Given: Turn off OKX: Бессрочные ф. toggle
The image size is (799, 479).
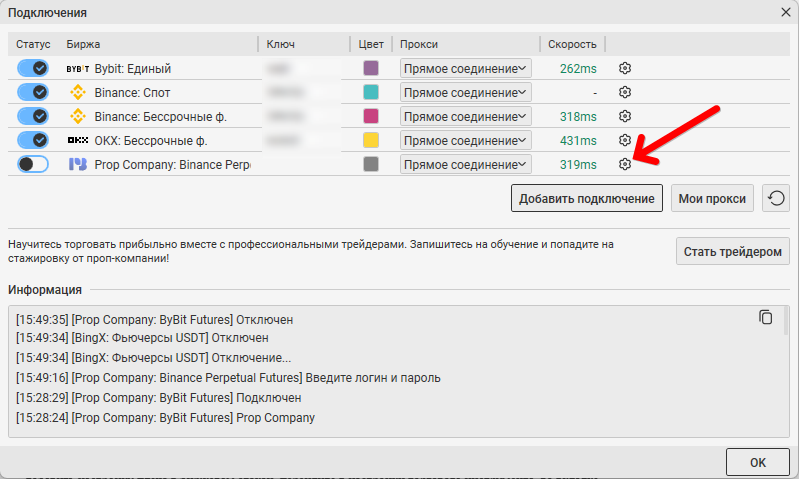Looking at the screenshot, I should click(33, 140).
